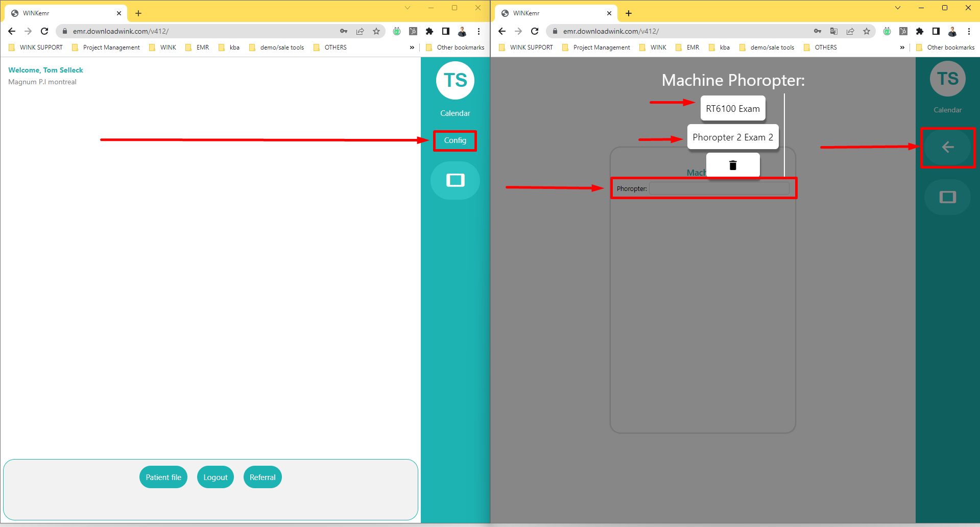
Task: Open Project Management bookmark folder, left window
Action: 106,47
